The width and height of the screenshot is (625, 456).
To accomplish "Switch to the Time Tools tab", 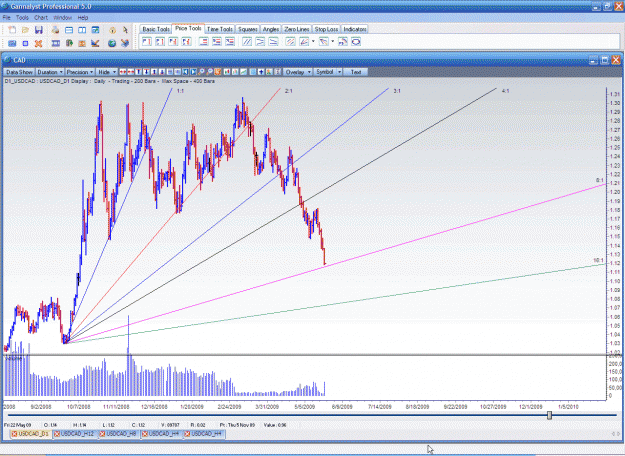I will (x=220, y=29).
